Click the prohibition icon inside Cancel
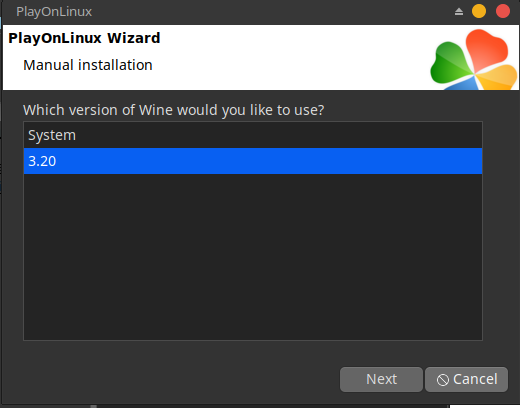The image size is (520, 408). [443, 380]
